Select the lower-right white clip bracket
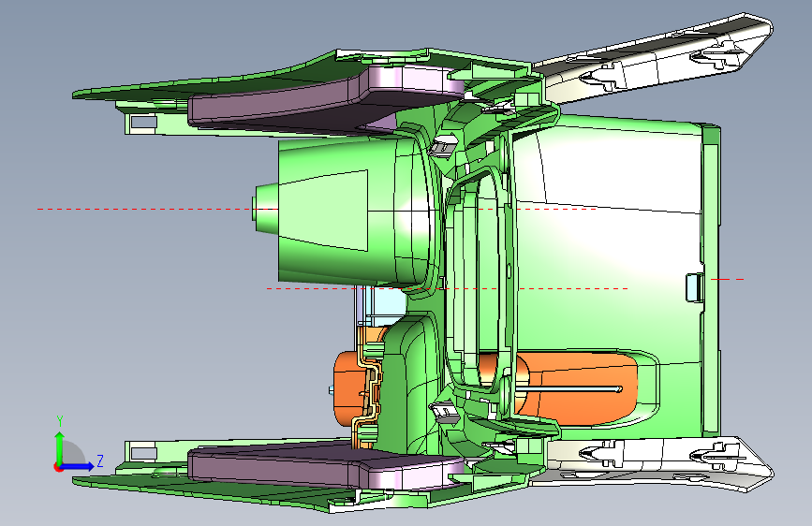This screenshot has width=812, height=526. (653, 461)
